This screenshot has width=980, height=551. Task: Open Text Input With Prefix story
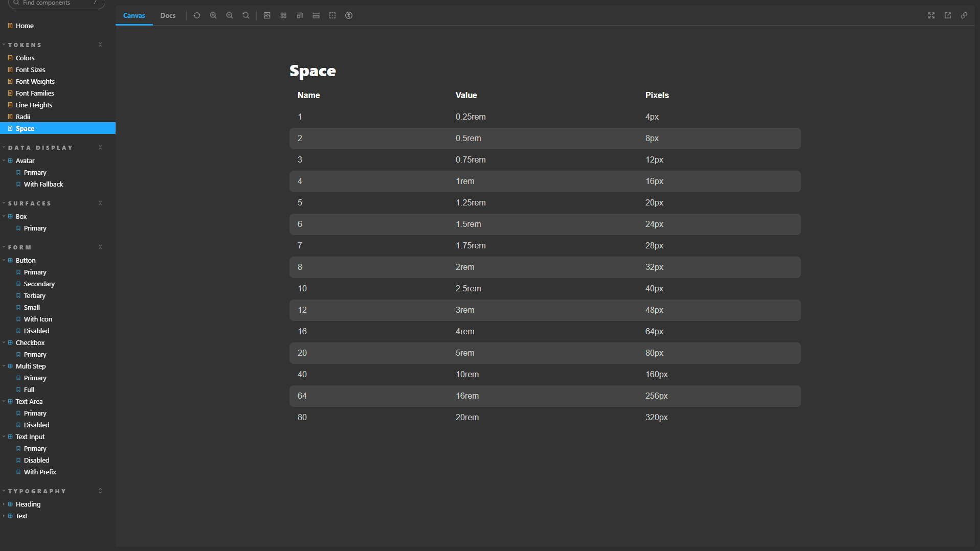(x=40, y=472)
